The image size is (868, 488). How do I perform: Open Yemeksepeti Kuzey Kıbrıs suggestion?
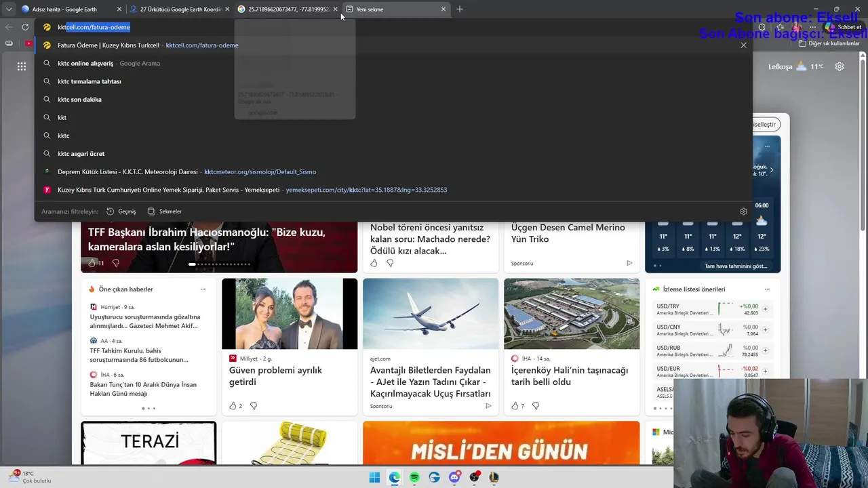pos(393,190)
